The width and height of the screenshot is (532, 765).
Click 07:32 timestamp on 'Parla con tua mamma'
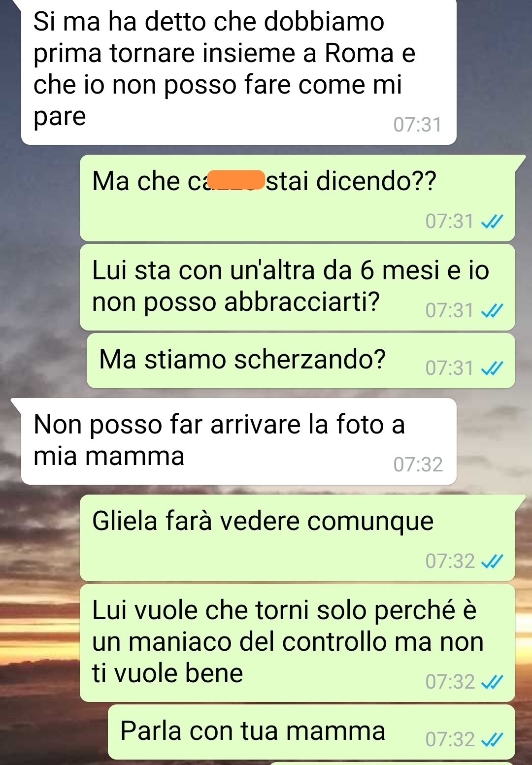[450, 739]
